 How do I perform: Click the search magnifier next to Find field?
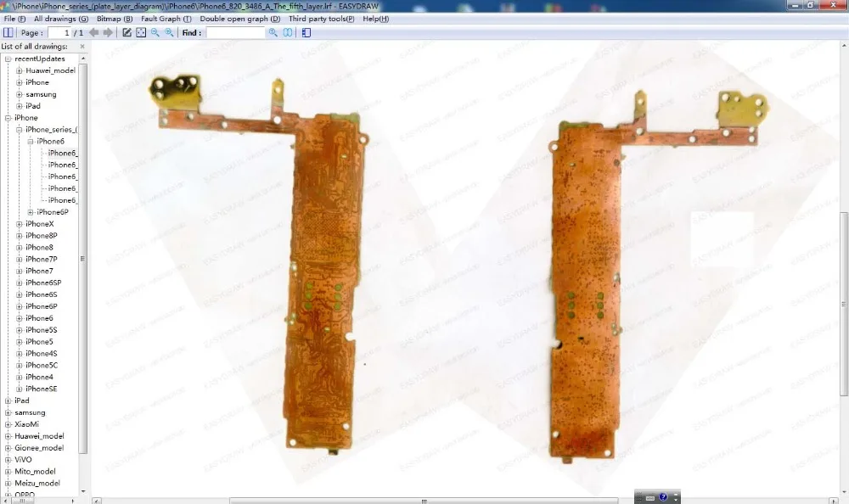tap(273, 32)
